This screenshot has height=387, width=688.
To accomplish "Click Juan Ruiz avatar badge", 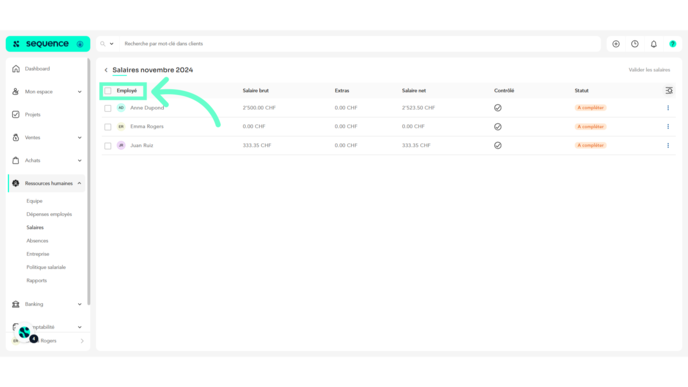I will 121,145.
